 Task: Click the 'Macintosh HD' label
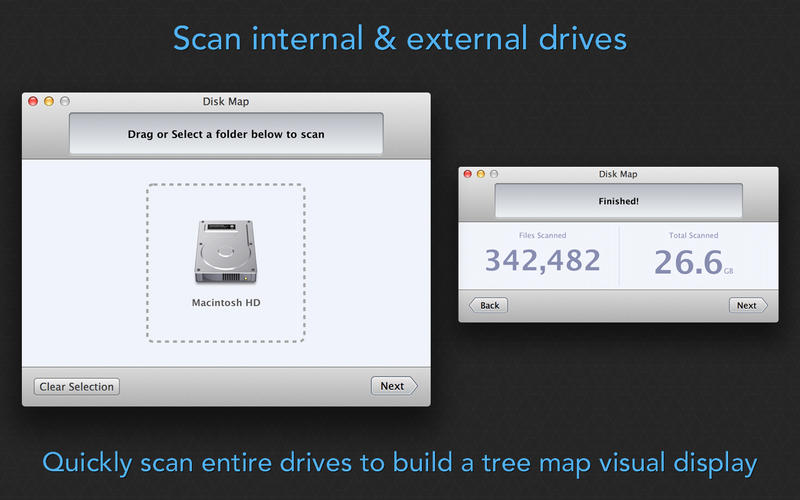click(x=226, y=303)
